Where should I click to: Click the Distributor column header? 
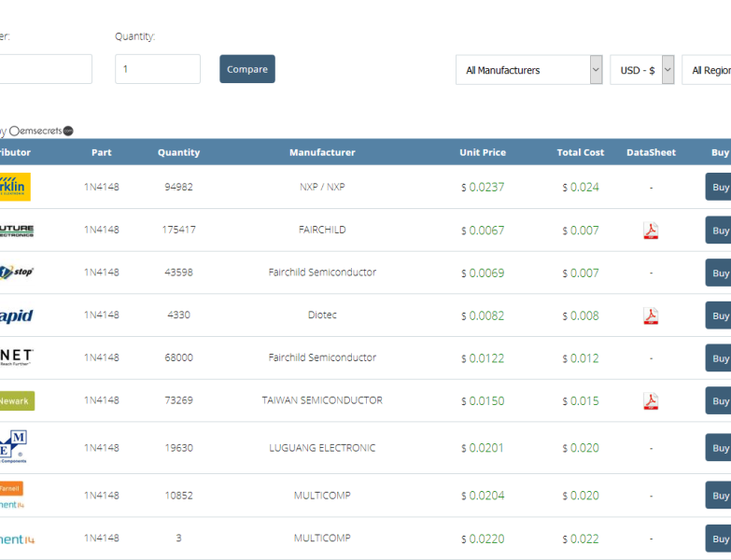(x=15, y=152)
